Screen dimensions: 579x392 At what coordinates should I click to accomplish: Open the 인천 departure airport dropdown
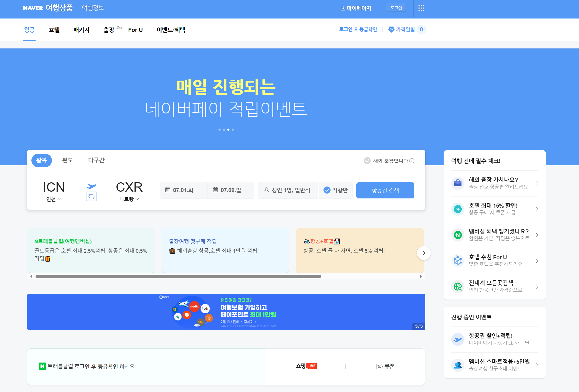click(54, 199)
